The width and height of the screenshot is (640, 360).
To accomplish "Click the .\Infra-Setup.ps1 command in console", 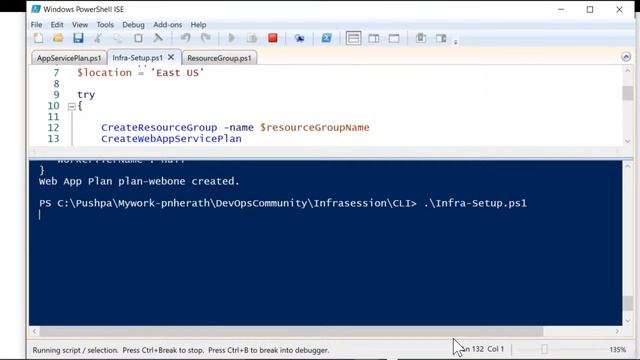I will pyautogui.click(x=475, y=203).
